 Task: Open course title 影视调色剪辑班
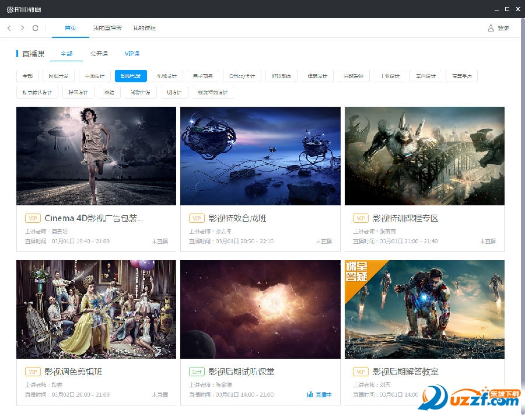point(73,372)
